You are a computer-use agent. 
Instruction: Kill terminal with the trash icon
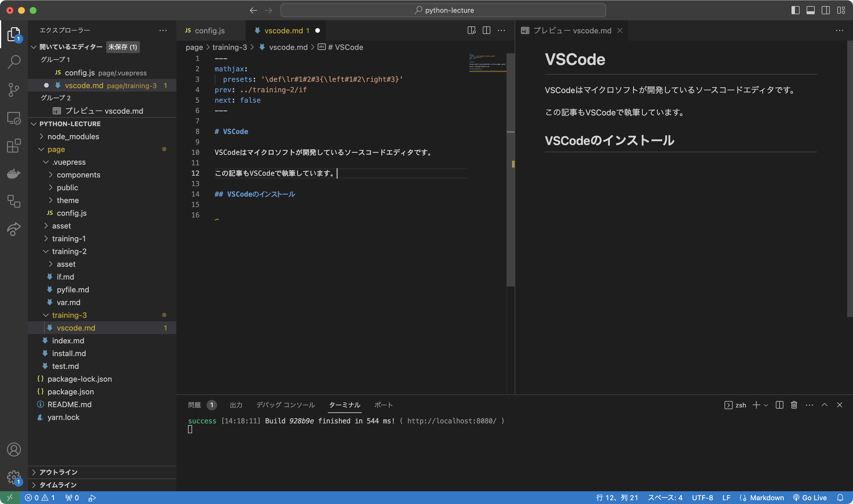[x=794, y=405]
